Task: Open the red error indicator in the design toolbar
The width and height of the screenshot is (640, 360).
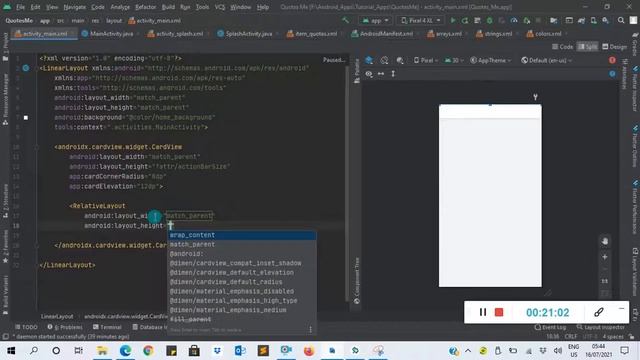Action: [612, 60]
